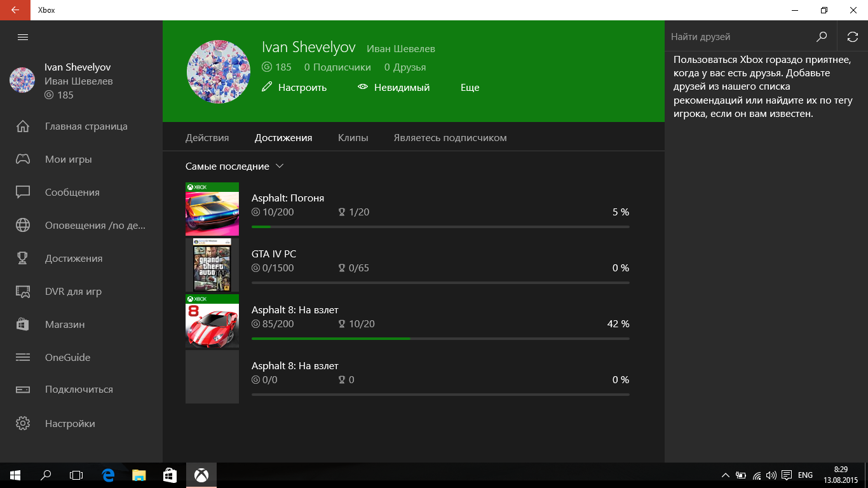Open the Windows Store taskbar icon
The image size is (868, 488).
pyautogui.click(x=170, y=475)
